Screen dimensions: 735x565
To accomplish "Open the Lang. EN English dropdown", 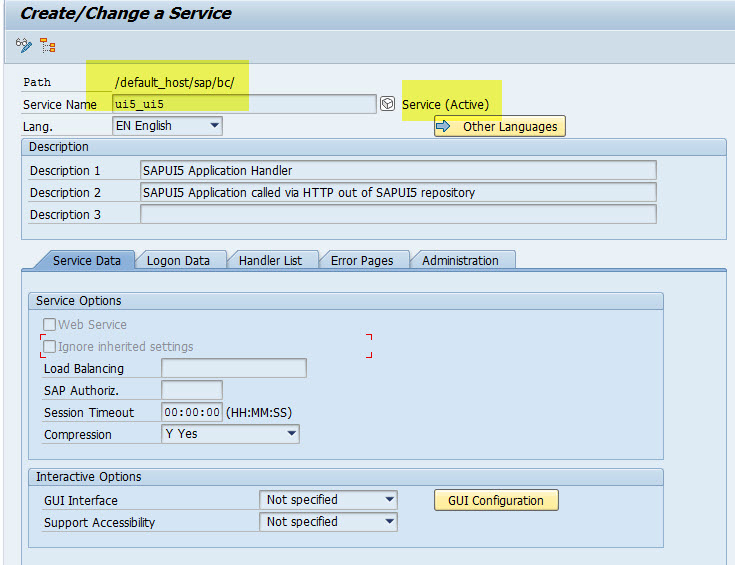I will click(167, 126).
